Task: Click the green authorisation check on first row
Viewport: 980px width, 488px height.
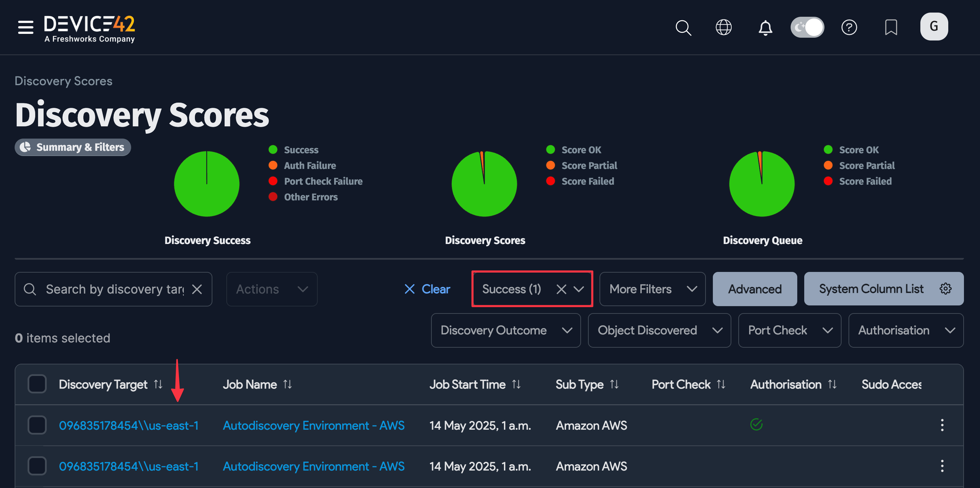Action: [756, 424]
